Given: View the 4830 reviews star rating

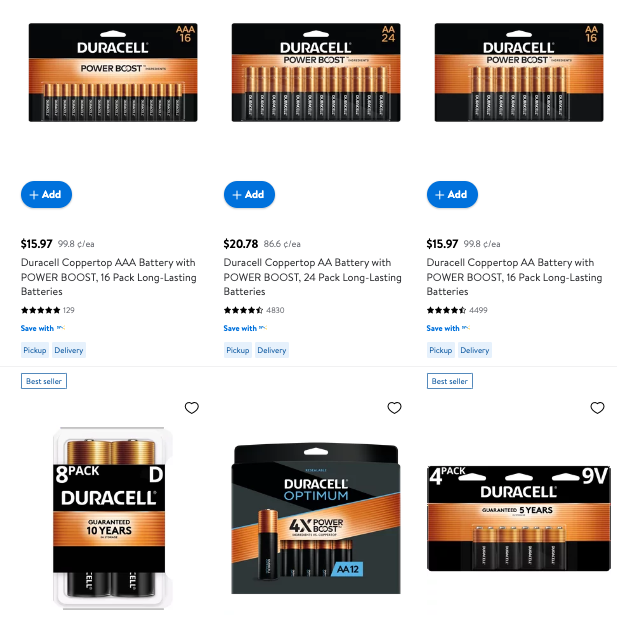Looking at the screenshot, I should (x=254, y=310).
